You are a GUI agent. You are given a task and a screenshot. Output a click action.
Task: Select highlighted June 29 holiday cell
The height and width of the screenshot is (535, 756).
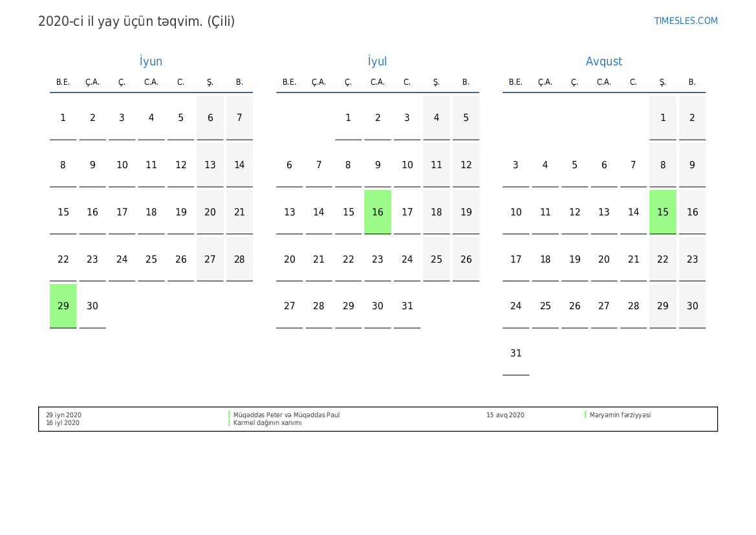(x=63, y=306)
